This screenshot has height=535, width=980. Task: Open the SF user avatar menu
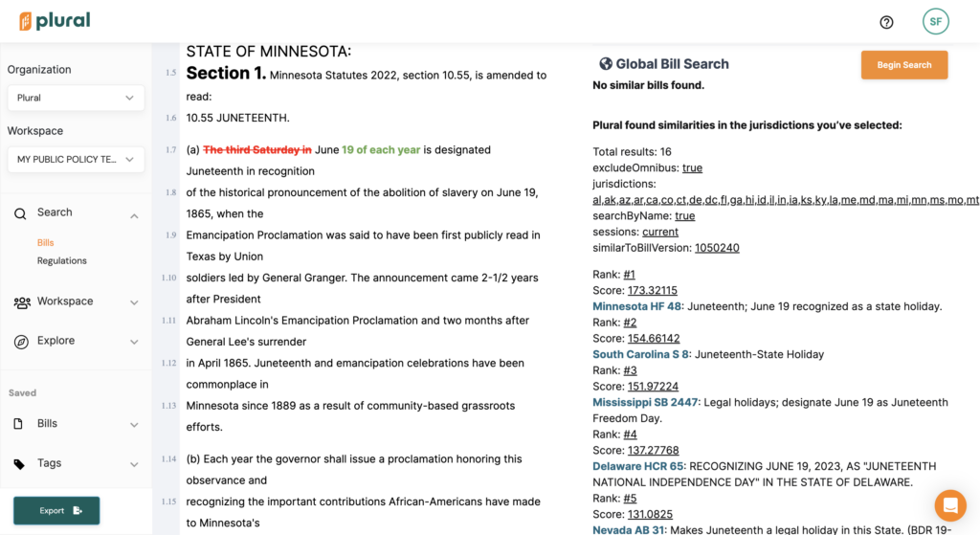(935, 21)
